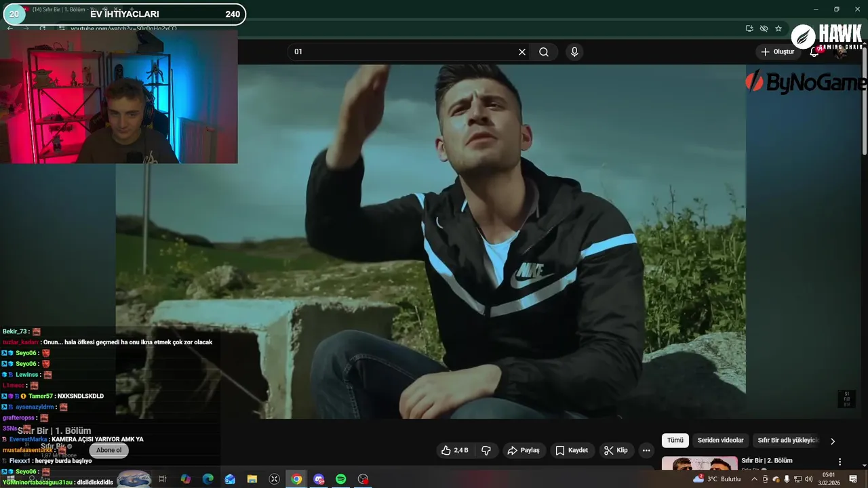Open Sıfır Bir 2. Bölüm thumbnail

click(699, 464)
